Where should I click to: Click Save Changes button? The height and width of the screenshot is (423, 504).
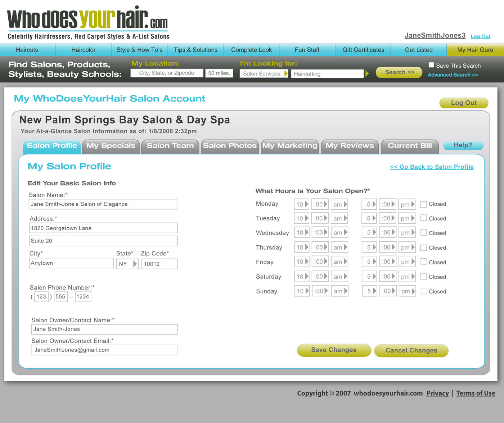[334, 350]
